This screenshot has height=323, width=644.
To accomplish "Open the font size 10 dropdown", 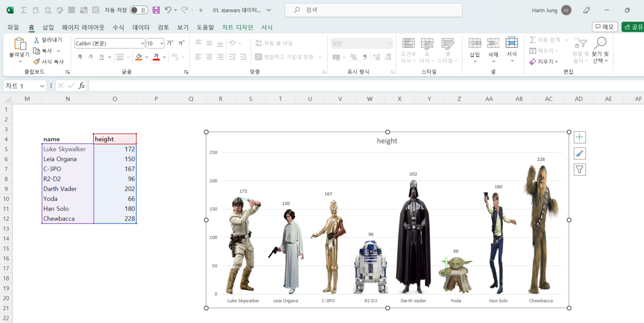I will (162, 44).
